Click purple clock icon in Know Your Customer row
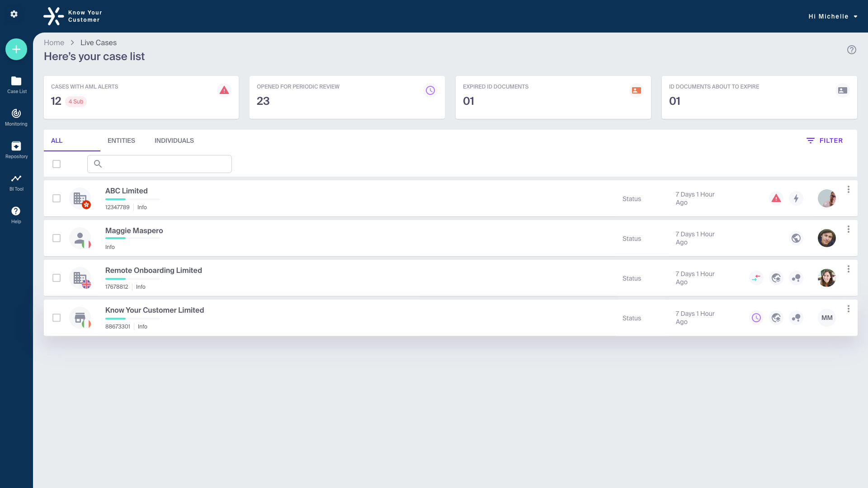868x488 pixels. coord(756,318)
